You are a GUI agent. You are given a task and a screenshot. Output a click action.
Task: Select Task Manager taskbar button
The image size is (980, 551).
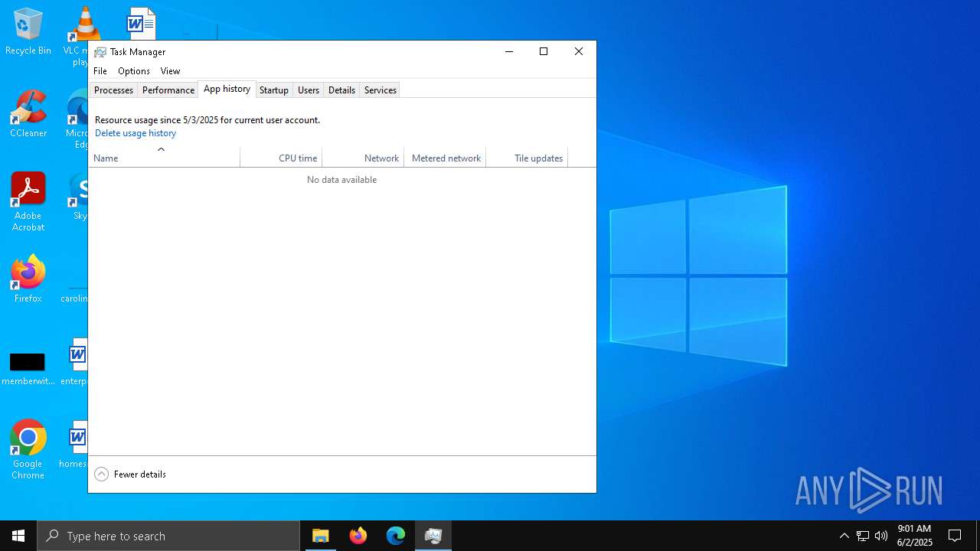pyautogui.click(x=433, y=536)
